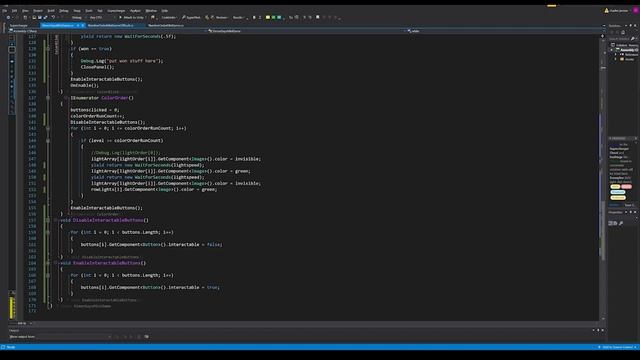Open the Debug menu
Screen dimensions: 640x360
64,11
